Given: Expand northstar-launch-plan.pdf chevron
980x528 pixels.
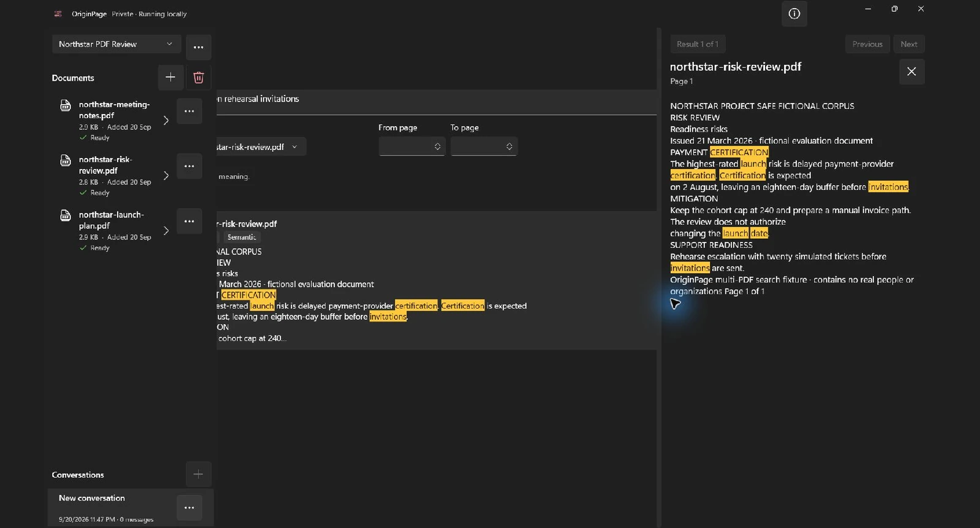Looking at the screenshot, I should [166, 231].
